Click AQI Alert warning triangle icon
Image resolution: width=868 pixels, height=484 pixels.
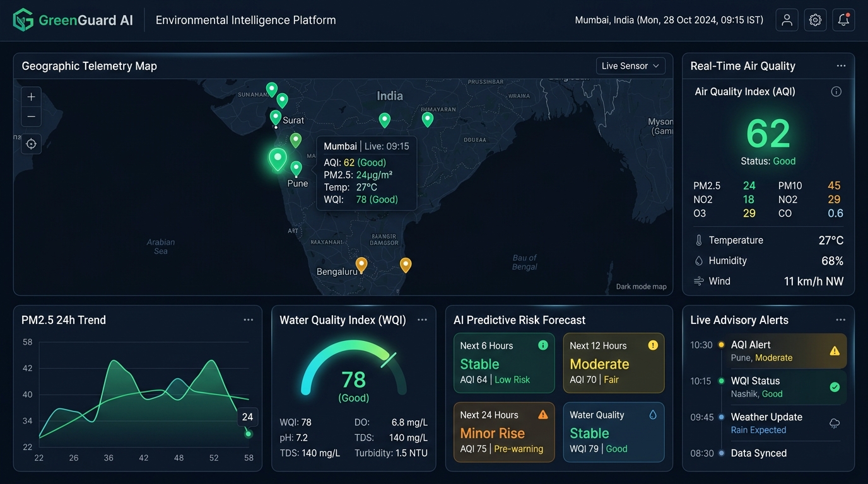tap(835, 351)
